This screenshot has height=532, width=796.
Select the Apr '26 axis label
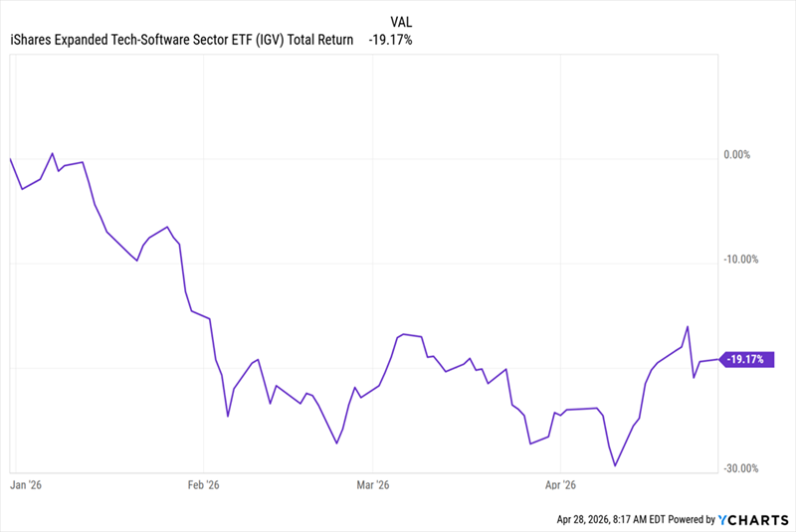click(561, 485)
